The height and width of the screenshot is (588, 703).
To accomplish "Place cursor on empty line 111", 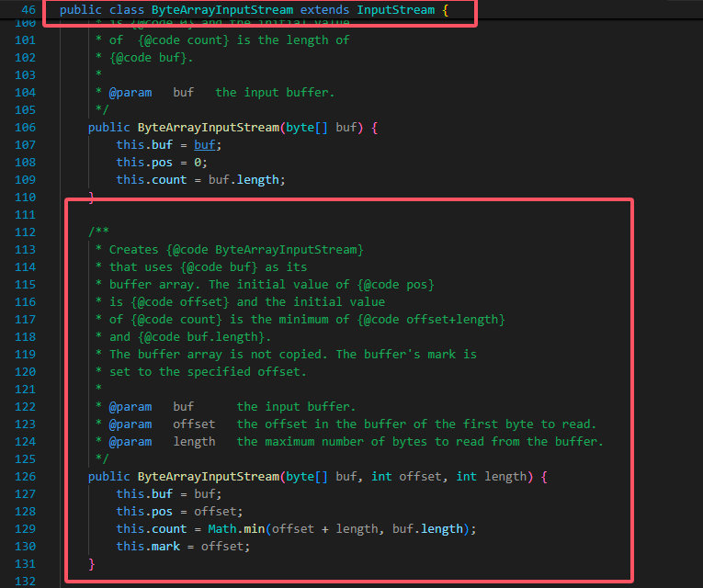I will [276, 214].
